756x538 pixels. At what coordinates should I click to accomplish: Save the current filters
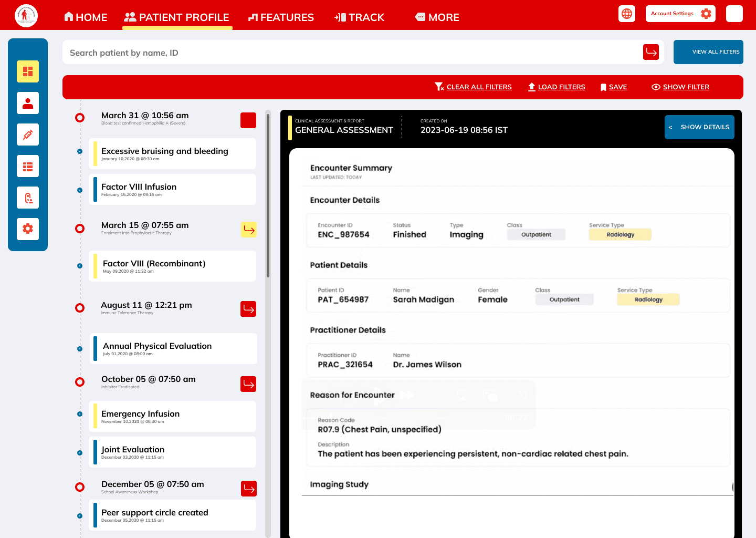614,87
